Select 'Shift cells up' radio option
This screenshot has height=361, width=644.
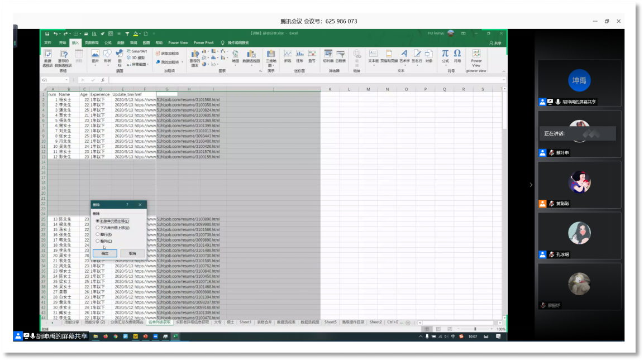tap(98, 228)
